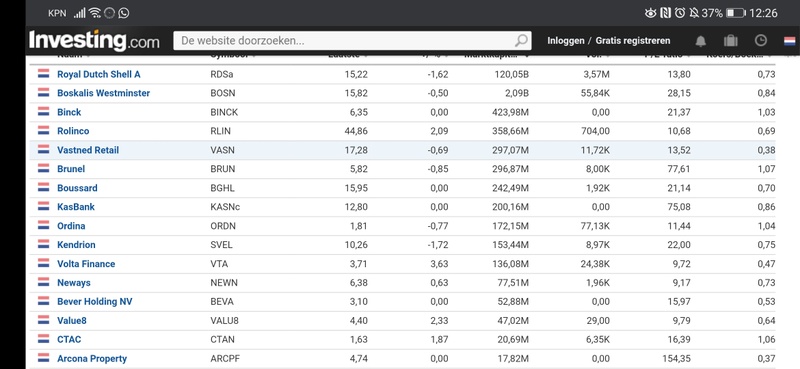Image resolution: width=800 pixels, height=369 pixels.
Task: Click the Dutch flag beside Royal Dutch Shell A
Action: (x=43, y=73)
